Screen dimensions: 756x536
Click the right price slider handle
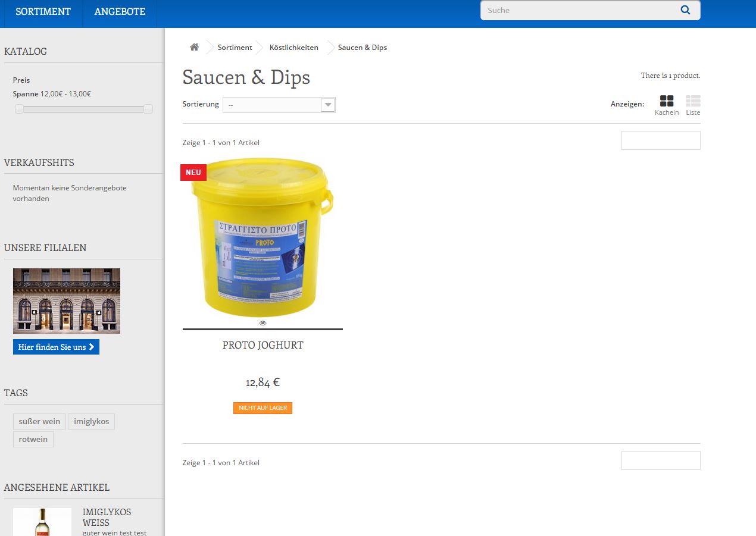click(x=148, y=109)
